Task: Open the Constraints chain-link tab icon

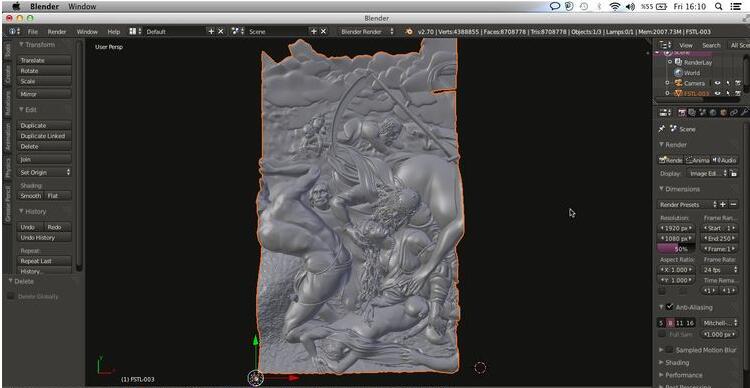Action: pyautogui.click(x=734, y=113)
